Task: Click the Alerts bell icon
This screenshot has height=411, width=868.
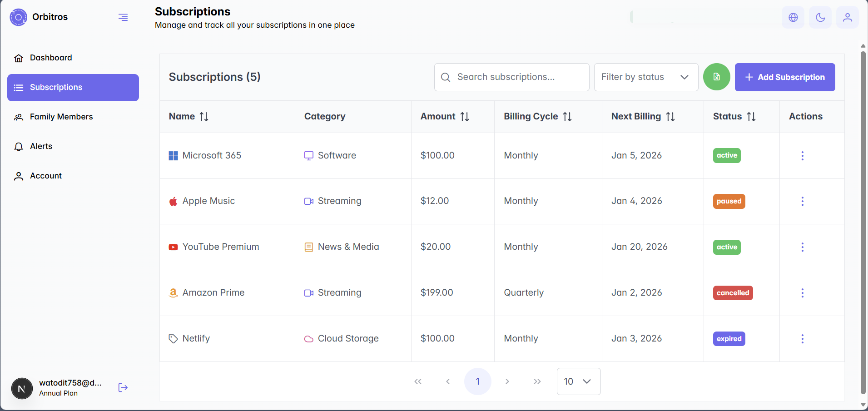Action: click(18, 146)
